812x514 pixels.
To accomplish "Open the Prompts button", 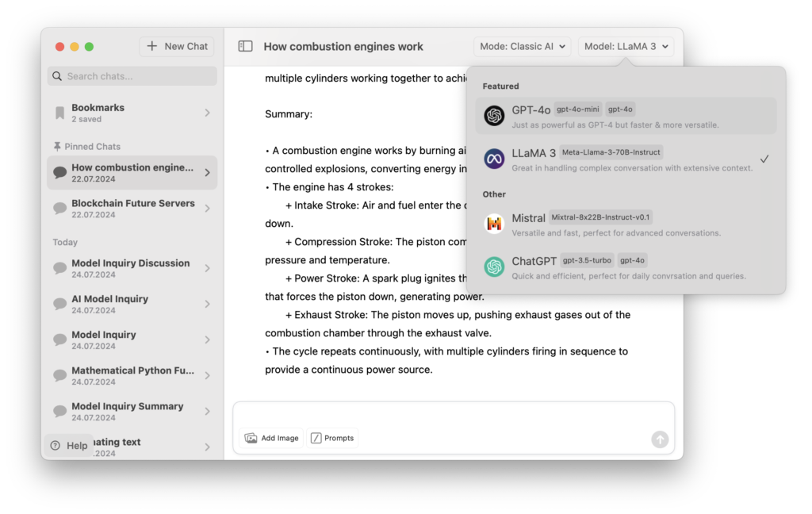I will click(x=332, y=439).
